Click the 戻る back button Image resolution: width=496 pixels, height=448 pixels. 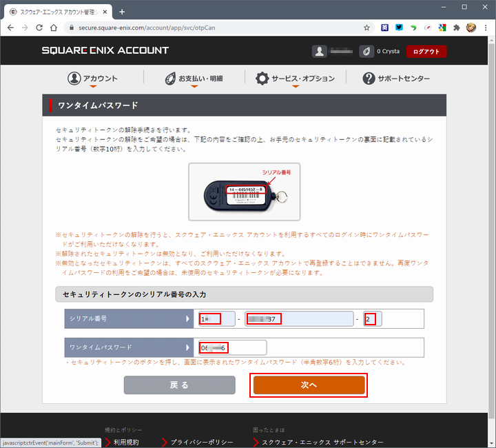click(x=179, y=385)
